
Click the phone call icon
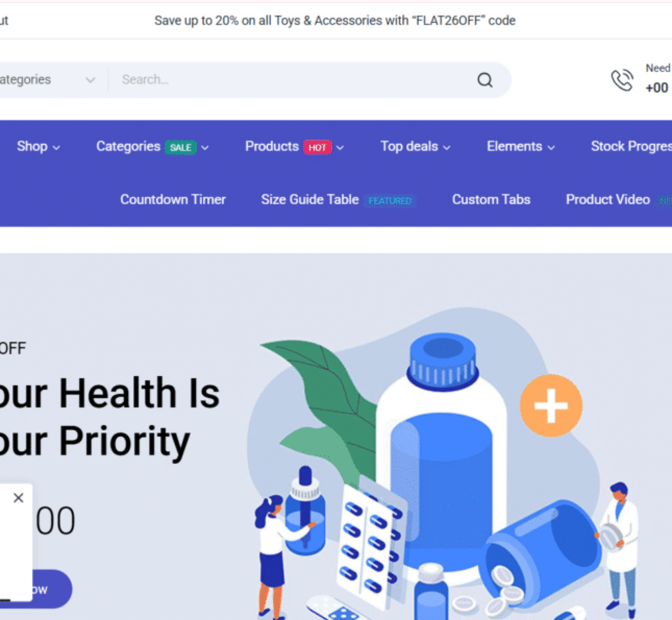[622, 80]
